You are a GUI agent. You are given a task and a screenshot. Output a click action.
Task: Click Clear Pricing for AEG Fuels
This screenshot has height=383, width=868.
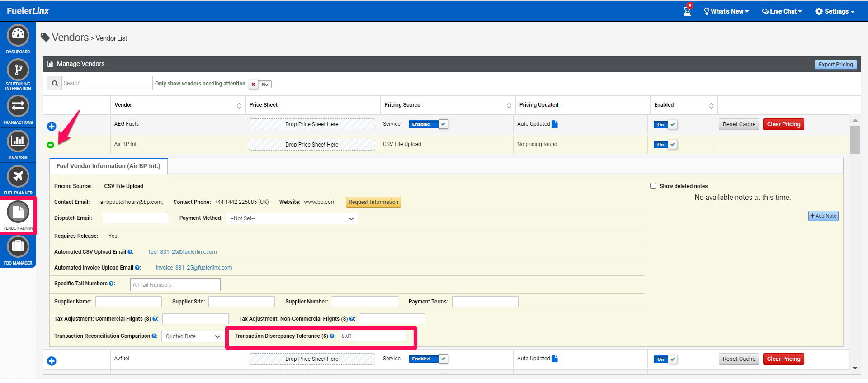783,124
